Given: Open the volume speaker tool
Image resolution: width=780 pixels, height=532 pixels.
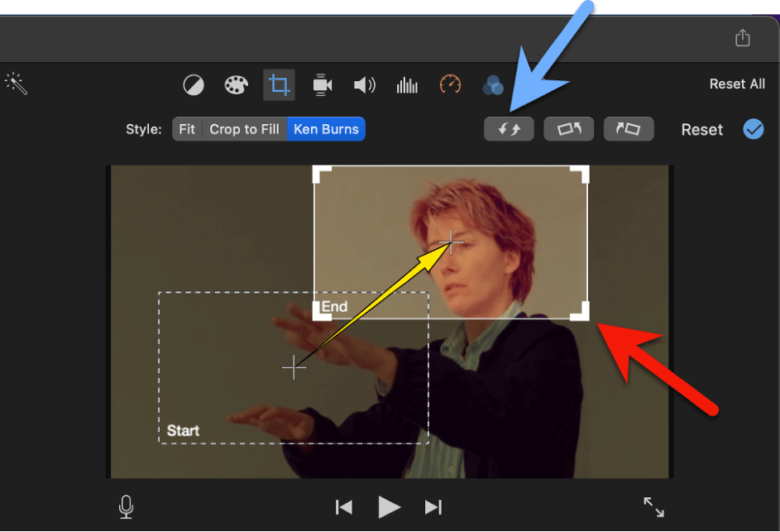Looking at the screenshot, I should tap(365, 85).
